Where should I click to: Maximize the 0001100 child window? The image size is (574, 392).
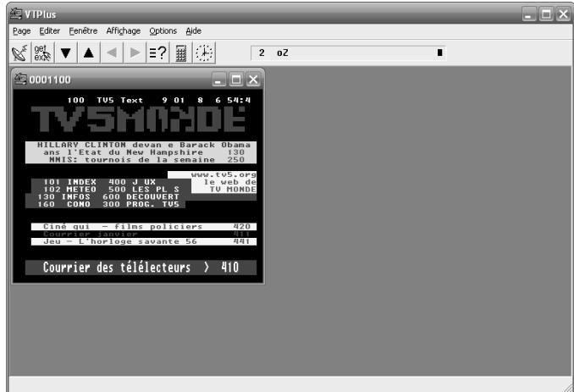tap(236, 80)
